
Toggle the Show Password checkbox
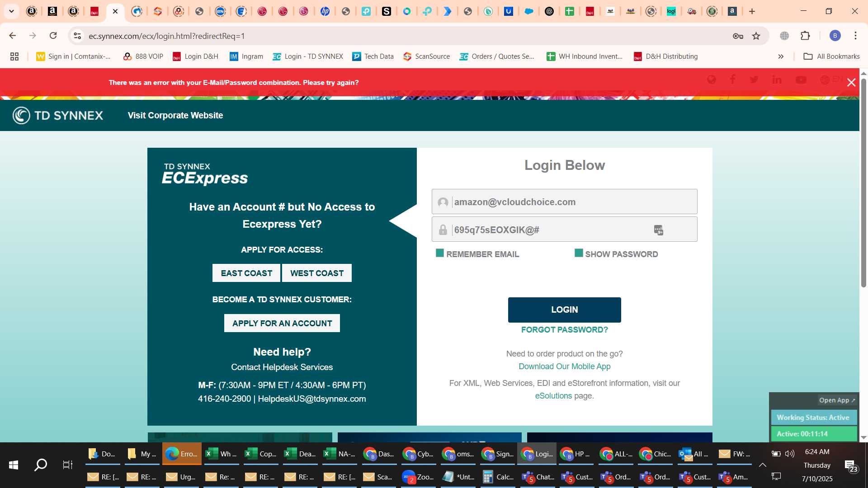[579, 253]
